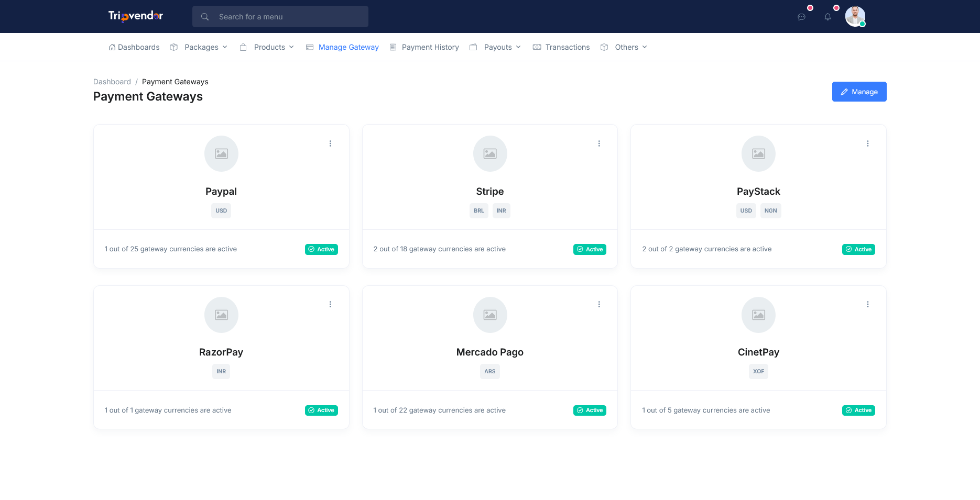Open Stripe card three-dot menu

(599, 143)
